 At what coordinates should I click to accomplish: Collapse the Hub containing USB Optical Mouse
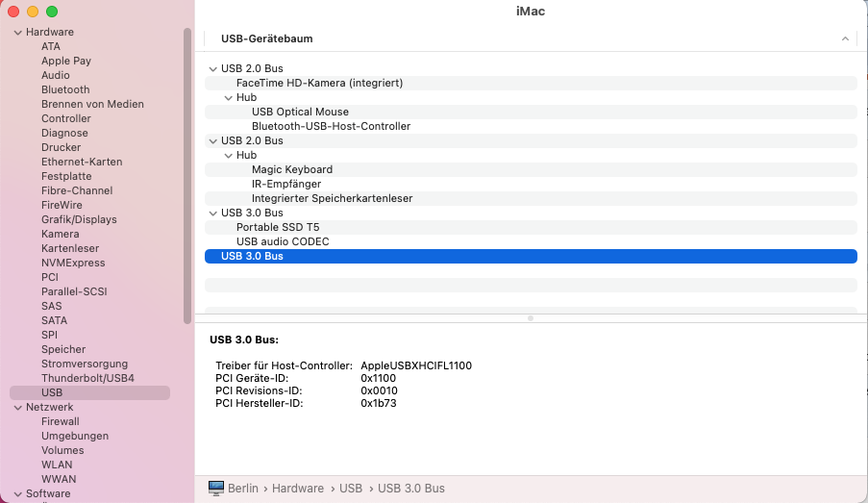point(228,97)
